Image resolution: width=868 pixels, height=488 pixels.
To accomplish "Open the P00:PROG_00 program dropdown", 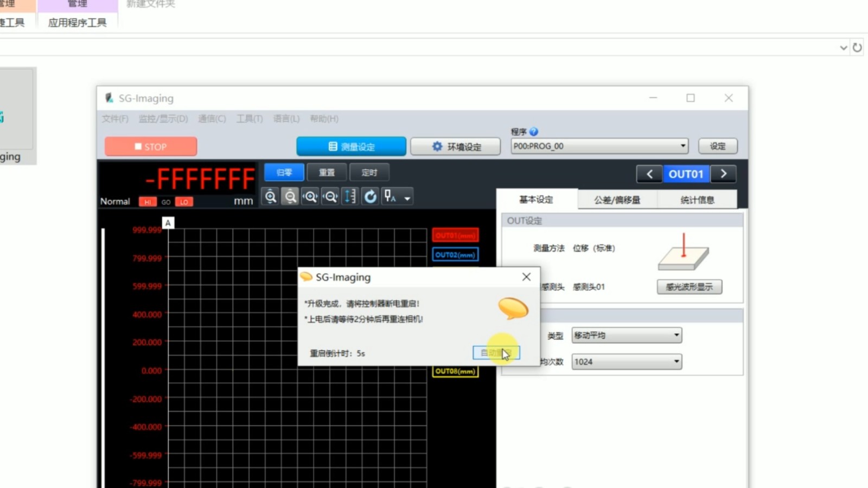I will 682,146.
